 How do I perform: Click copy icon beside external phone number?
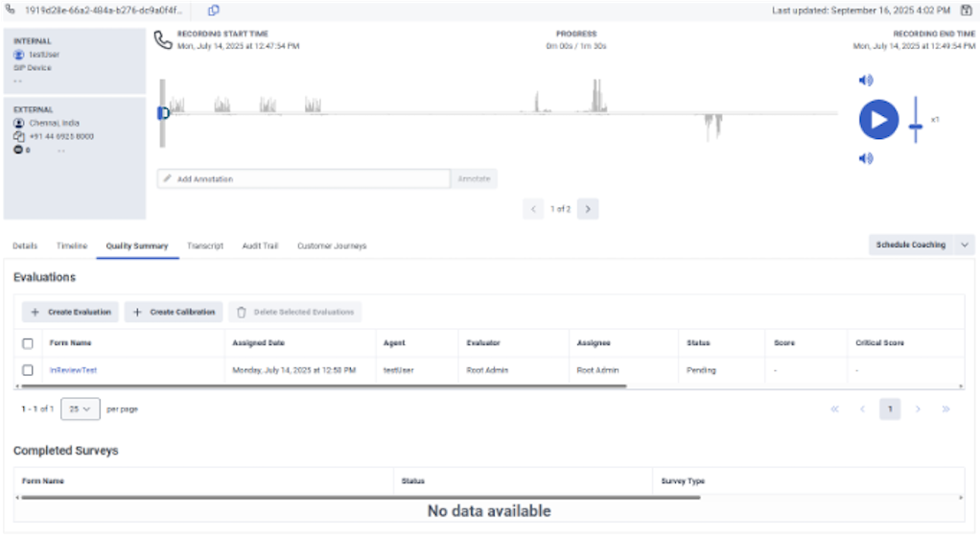[x=18, y=137]
